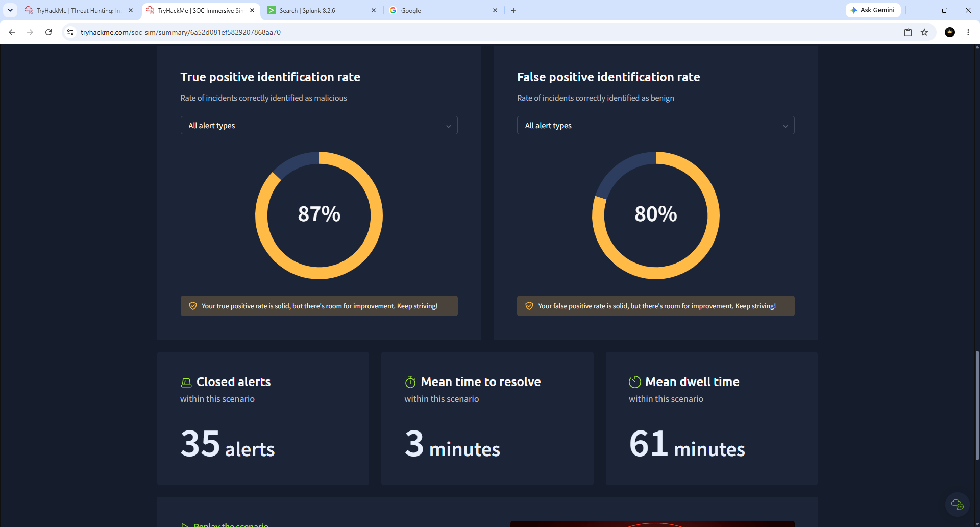Bookmark this page with the star icon
980x527 pixels.
[924, 32]
